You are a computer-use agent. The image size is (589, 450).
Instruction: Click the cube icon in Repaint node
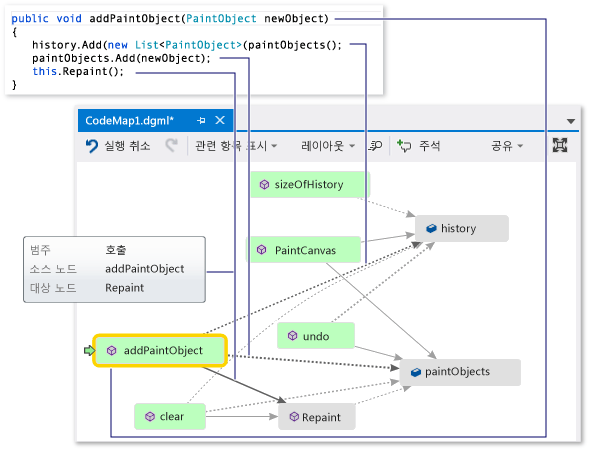[294, 417]
